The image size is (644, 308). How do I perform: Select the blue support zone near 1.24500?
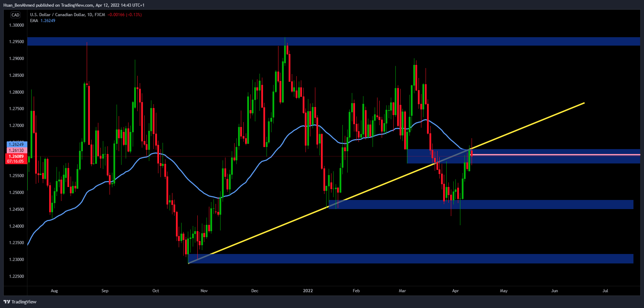[481, 205]
